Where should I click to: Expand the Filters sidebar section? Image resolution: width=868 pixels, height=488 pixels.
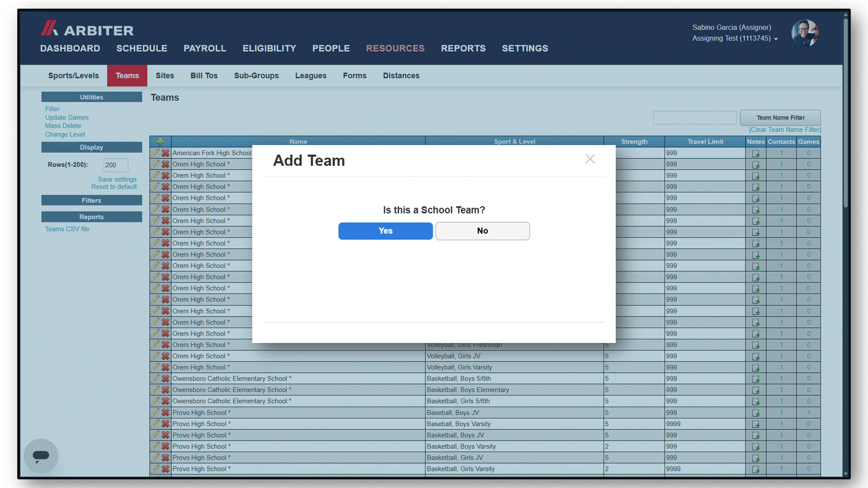coord(92,200)
